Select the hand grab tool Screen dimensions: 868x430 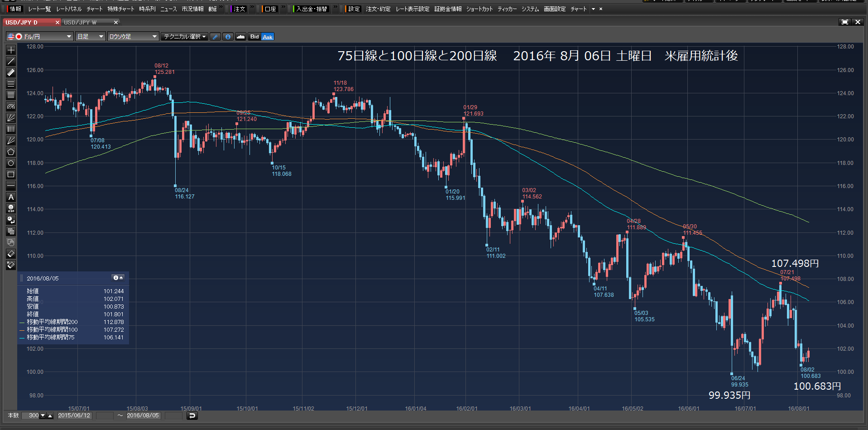[x=11, y=242]
